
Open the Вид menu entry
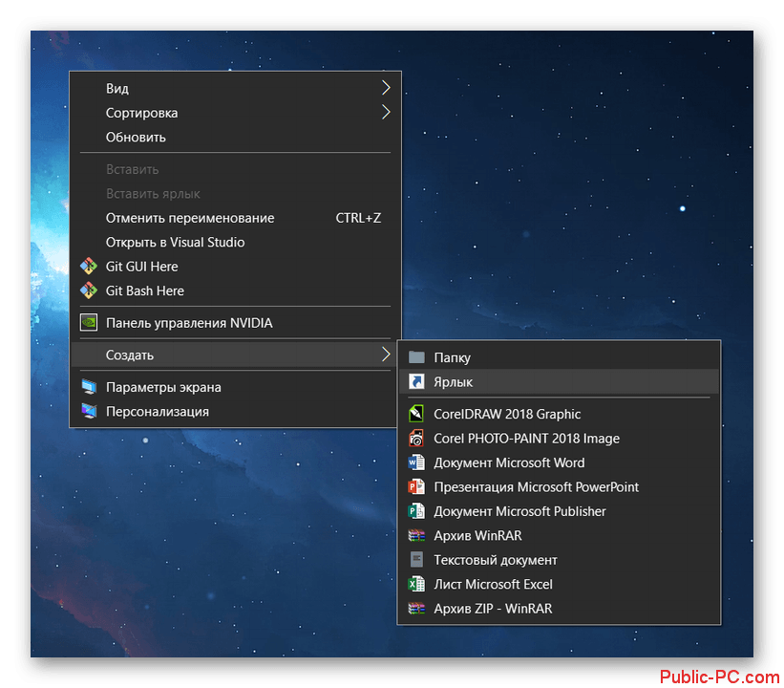235,88
